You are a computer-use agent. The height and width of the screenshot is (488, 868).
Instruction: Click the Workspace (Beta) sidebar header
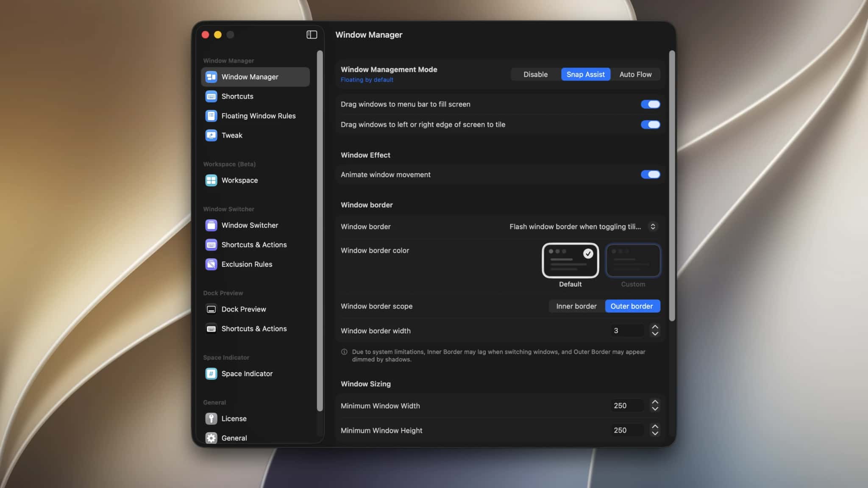[229, 164]
